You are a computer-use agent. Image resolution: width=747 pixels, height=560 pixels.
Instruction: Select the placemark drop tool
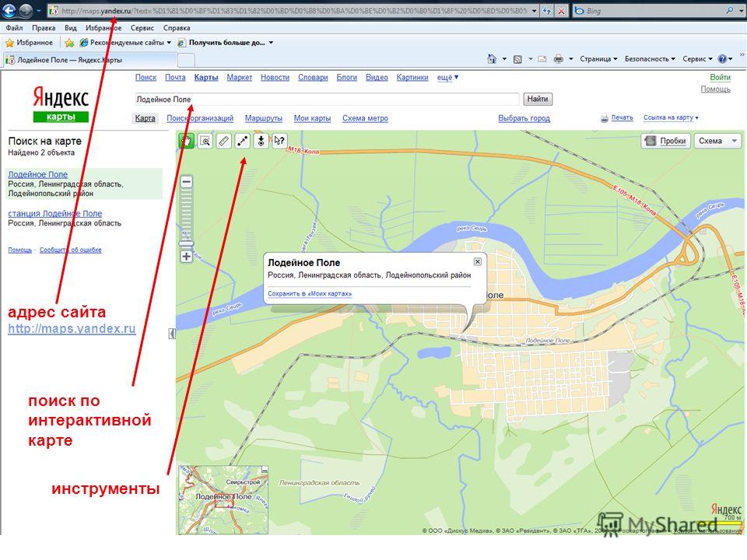coord(261,141)
